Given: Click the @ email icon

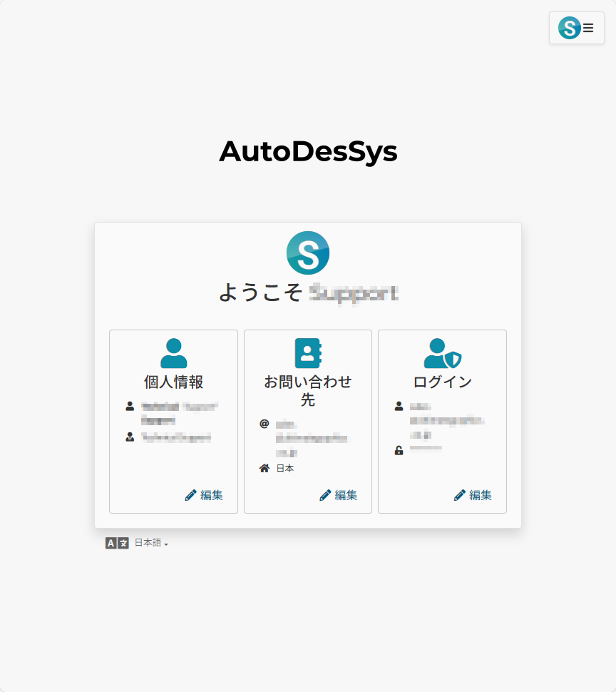Looking at the screenshot, I should coord(265,424).
